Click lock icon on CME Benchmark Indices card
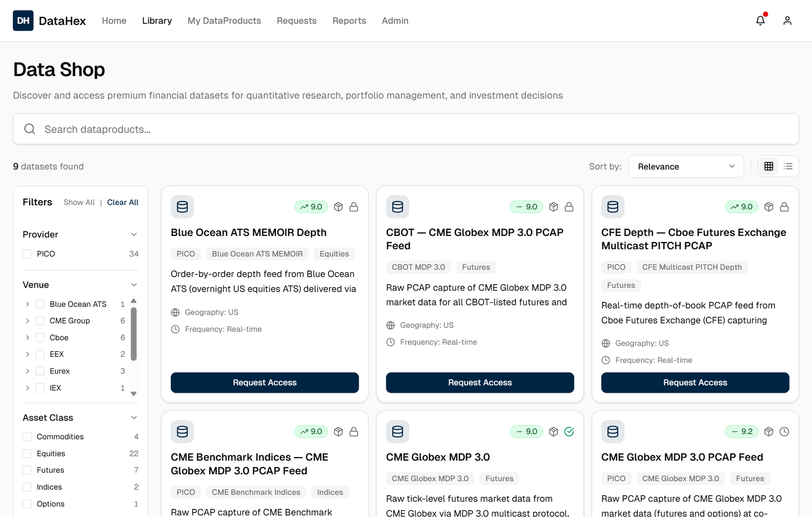812x517 pixels. (354, 432)
